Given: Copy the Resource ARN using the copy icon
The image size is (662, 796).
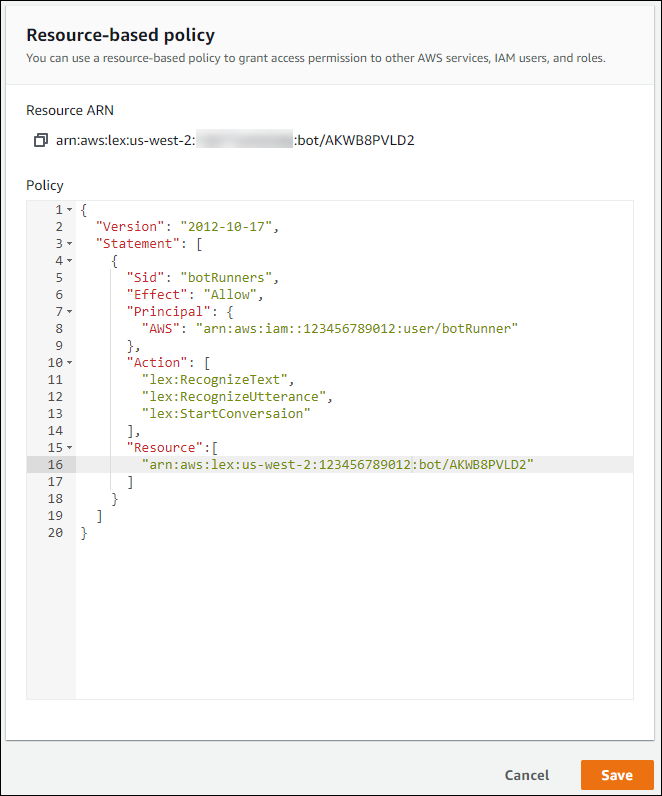Looking at the screenshot, I should (x=40, y=141).
